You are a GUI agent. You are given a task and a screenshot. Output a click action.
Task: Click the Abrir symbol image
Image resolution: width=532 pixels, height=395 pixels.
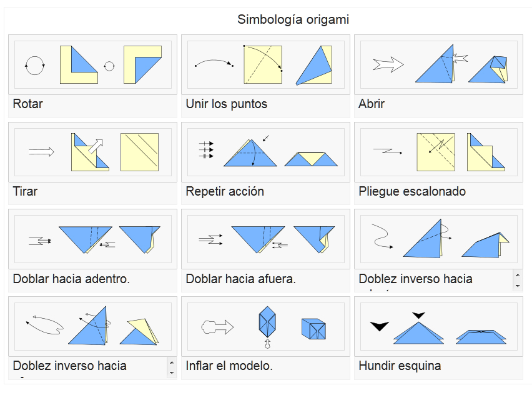[x=439, y=64]
